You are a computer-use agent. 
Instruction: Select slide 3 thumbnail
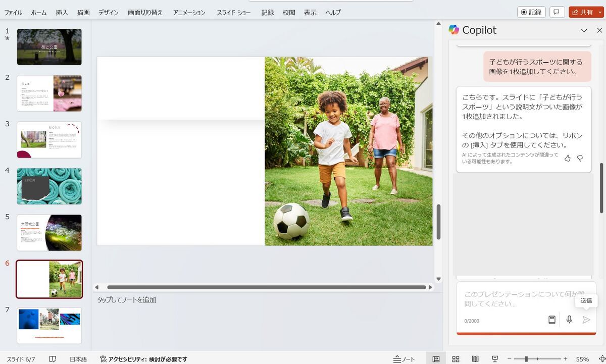pos(49,140)
